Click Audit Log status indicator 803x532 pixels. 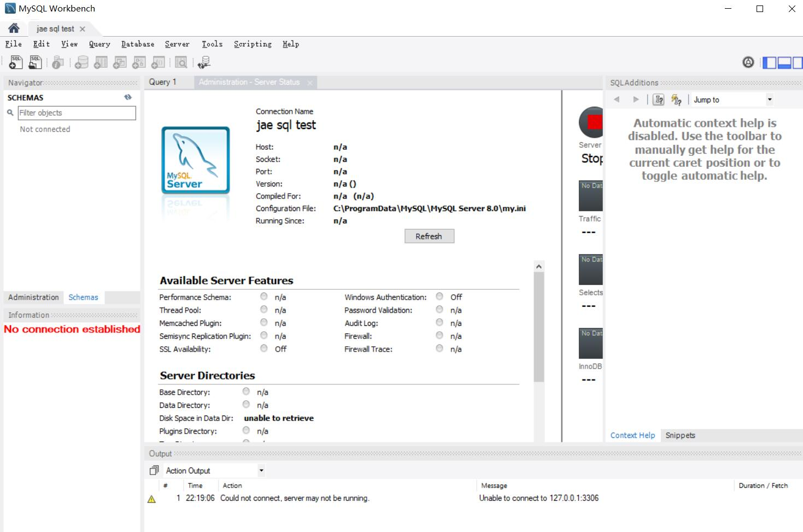click(439, 323)
